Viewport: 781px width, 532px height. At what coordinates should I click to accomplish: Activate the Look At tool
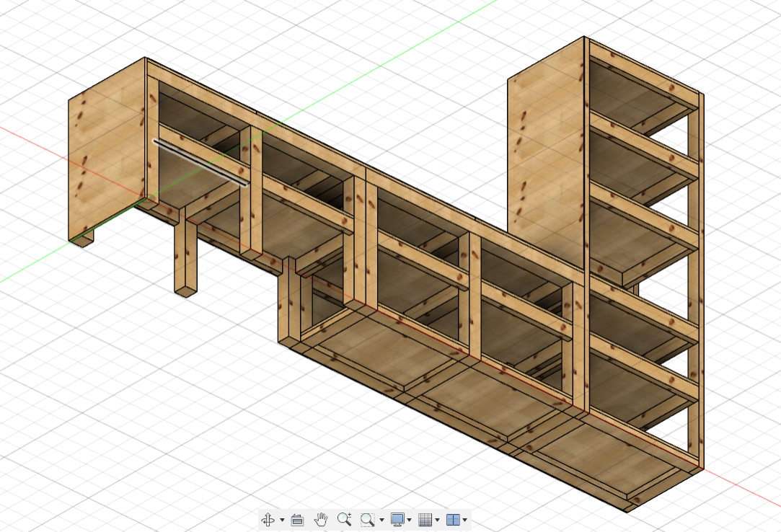coord(298,518)
